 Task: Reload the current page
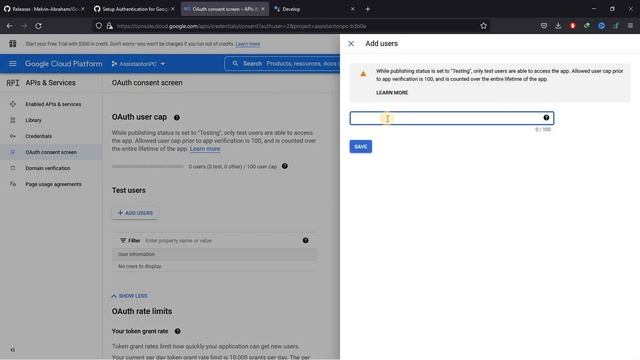tap(38, 26)
